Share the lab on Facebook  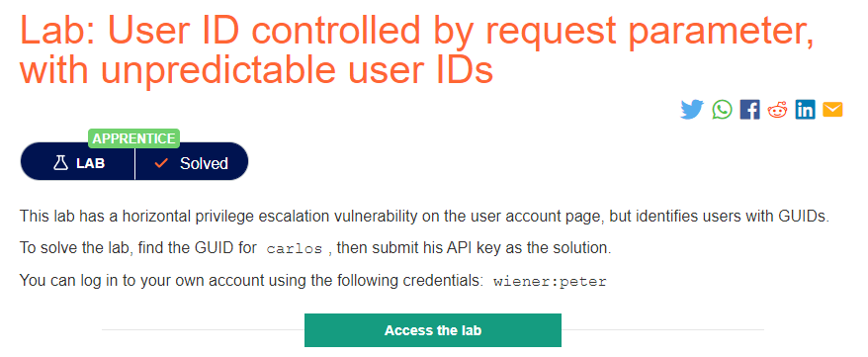749,110
